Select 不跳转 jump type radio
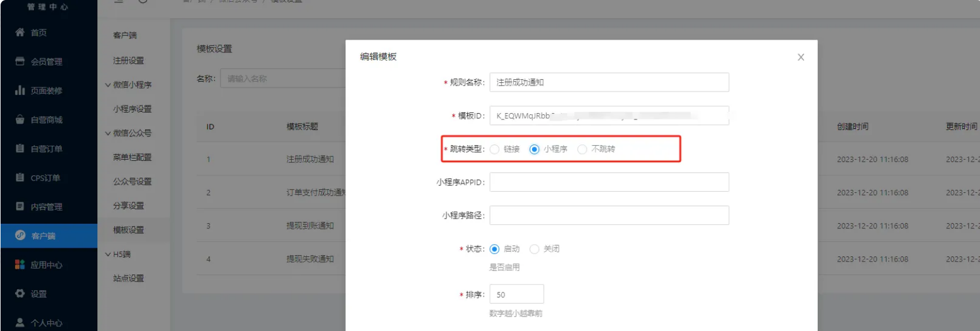Image resolution: width=980 pixels, height=331 pixels. 582,149
